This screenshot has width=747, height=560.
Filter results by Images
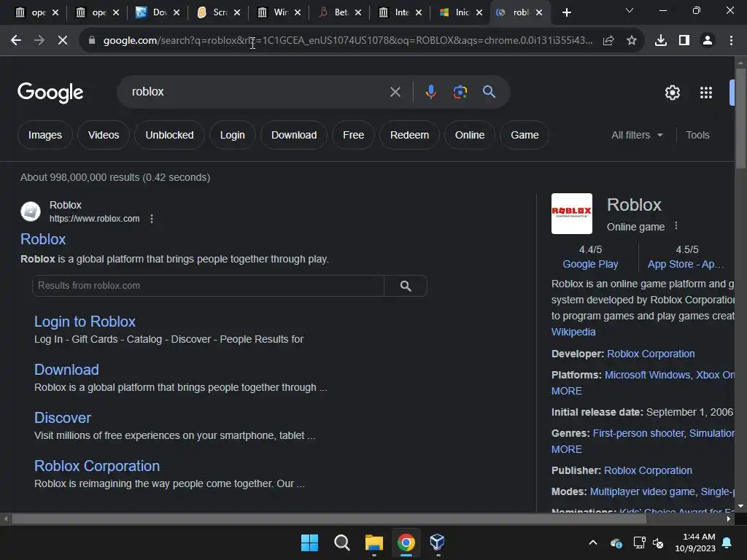point(44,135)
